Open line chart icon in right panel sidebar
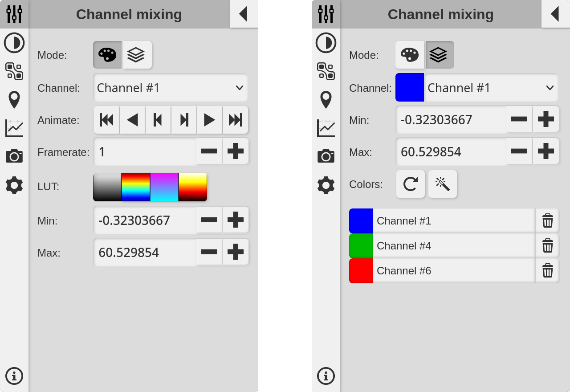The width and height of the screenshot is (570, 392). 326,128
